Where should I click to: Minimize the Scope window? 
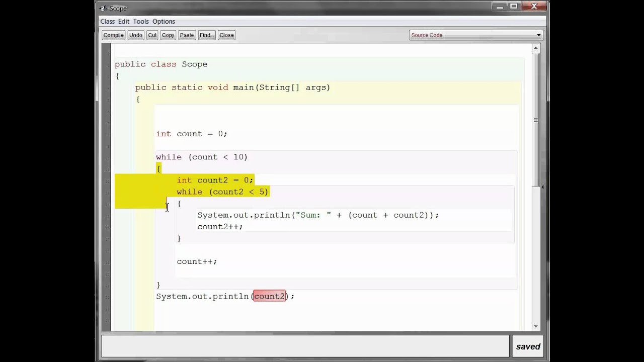[x=499, y=6]
